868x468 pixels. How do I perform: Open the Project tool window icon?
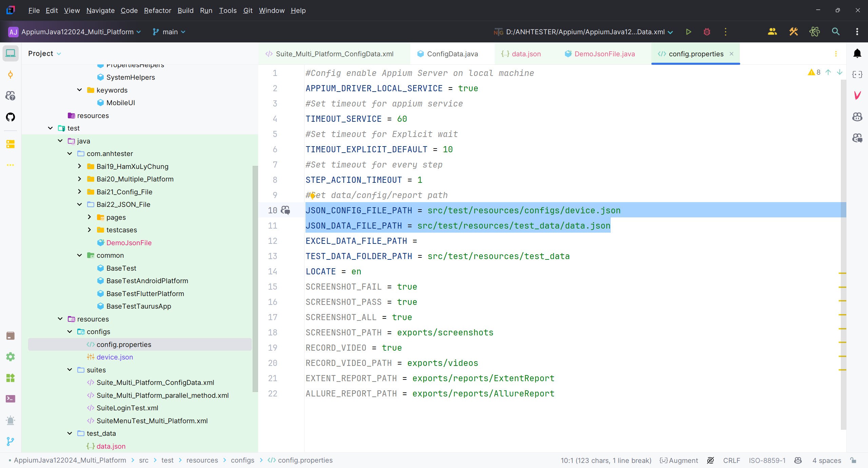(x=11, y=53)
